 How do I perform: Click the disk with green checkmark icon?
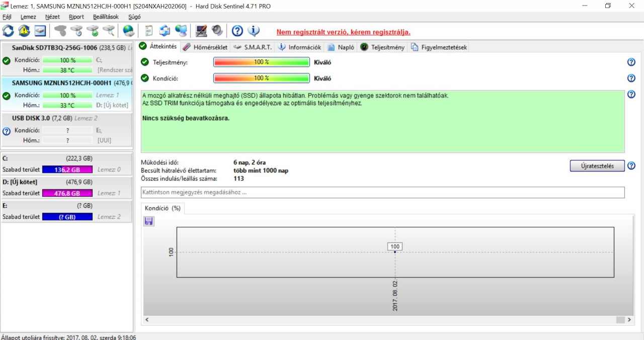pyautogui.click(x=92, y=31)
